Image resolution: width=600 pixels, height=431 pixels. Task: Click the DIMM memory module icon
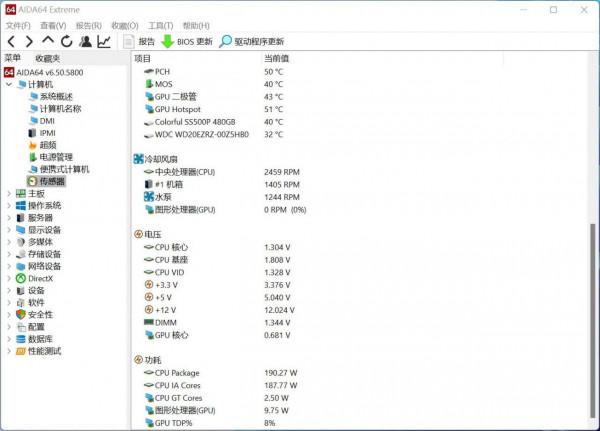(x=149, y=322)
